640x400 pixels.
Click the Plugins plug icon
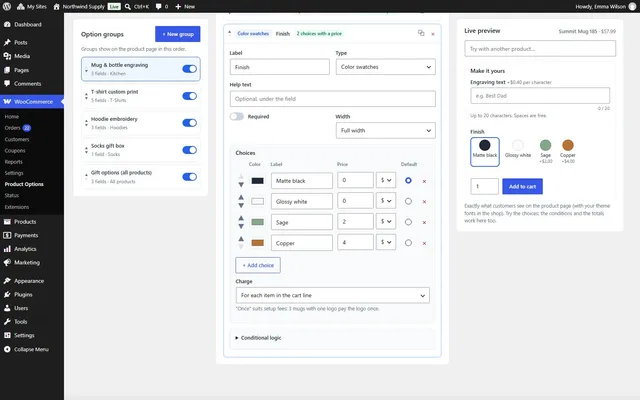coord(7,295)
